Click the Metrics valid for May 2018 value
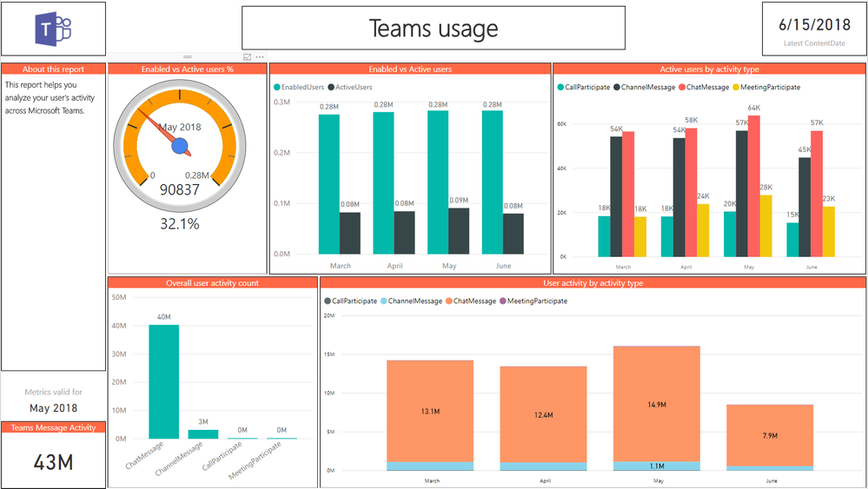Image resolution: width=868 pixels, height=489 pixels. click(53, 408)
